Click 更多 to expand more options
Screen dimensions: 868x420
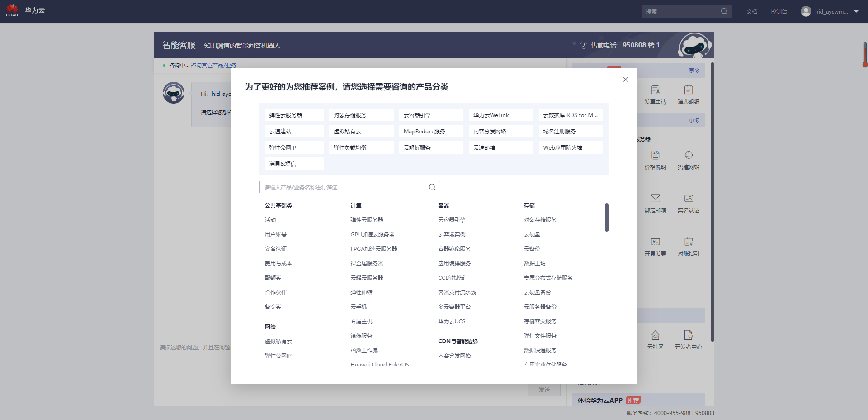pos(695,71)
